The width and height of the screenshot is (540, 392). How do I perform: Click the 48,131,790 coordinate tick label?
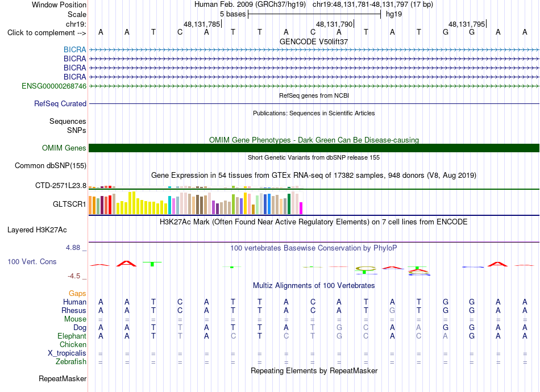click(334, 24)
